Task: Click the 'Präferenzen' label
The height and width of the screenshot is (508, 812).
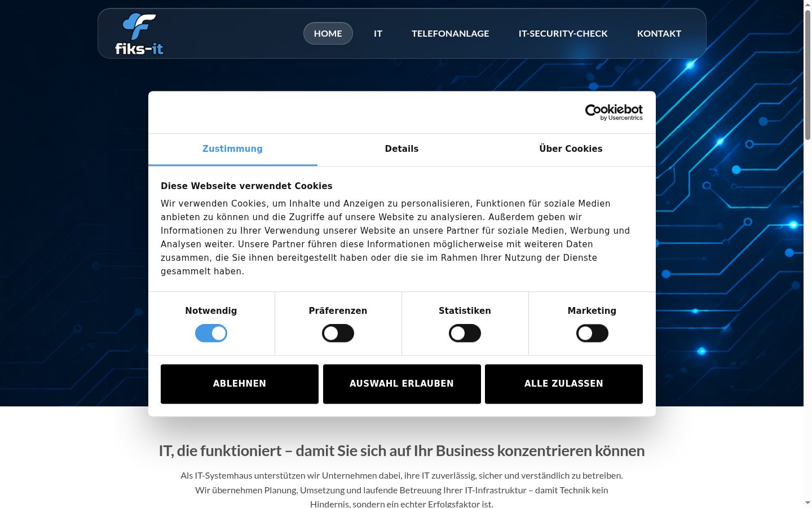Action: point(338,311)
